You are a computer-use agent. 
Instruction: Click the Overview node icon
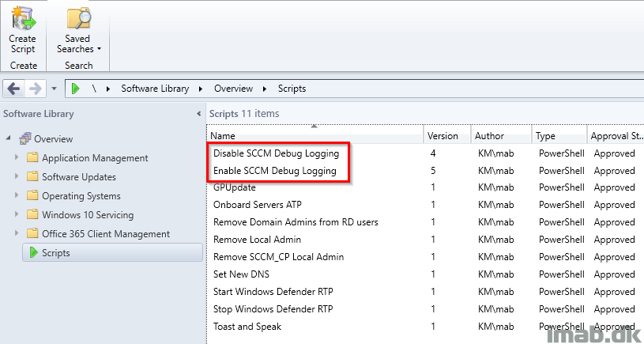click(25, 138)
